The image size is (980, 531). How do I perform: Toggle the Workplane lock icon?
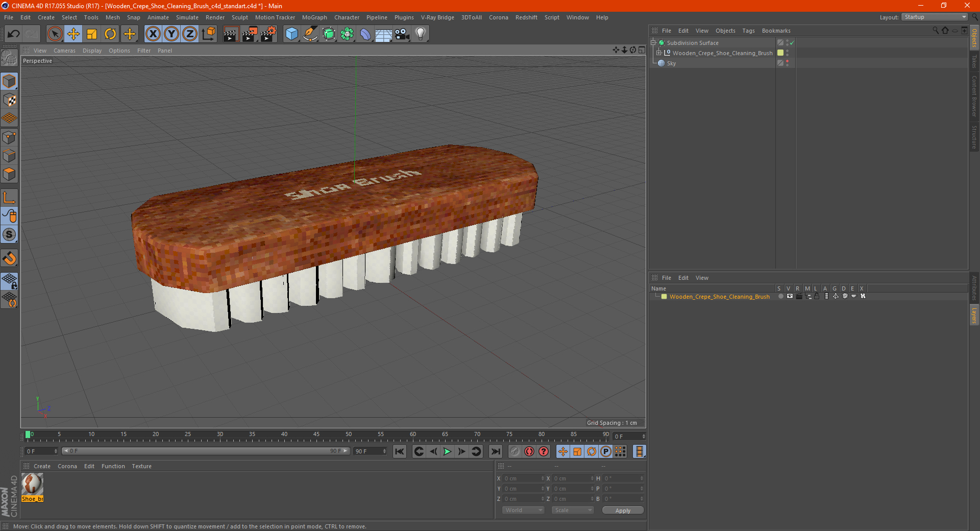click(x=9, y=281)
